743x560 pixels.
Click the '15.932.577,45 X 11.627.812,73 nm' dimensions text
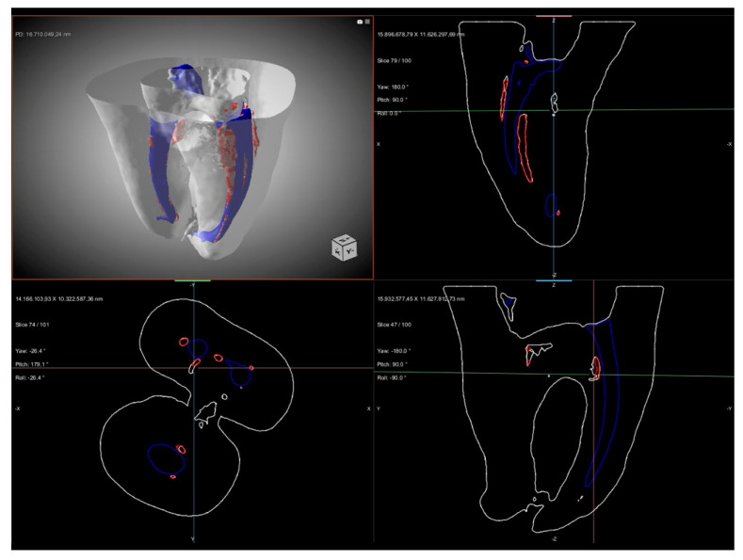(421, 299)
